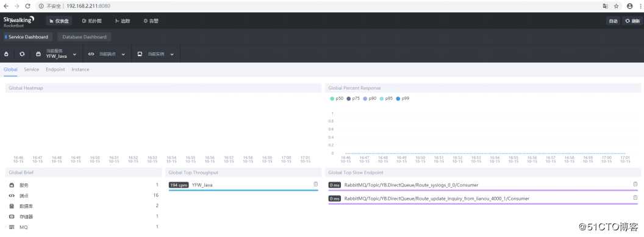Copy Route_syslogs_0_0 endpoint with clipboard icon
Viewport: 644px width, 237px height.
[635, 185]
